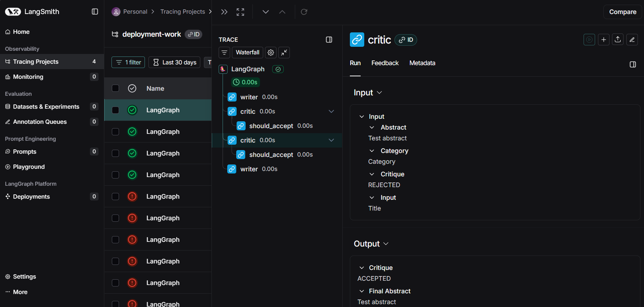This screenshot has height=307, width=644.
Task: Click the refresh trace icon
Action: tap(304, 12)
